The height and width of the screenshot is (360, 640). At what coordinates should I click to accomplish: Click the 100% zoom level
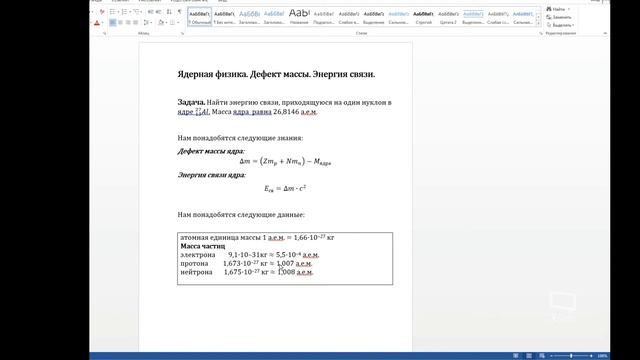(x=602, y=356)
